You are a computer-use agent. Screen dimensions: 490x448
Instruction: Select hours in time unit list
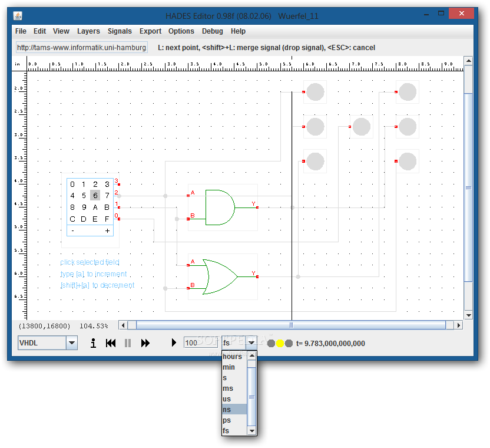pos(234,356)
